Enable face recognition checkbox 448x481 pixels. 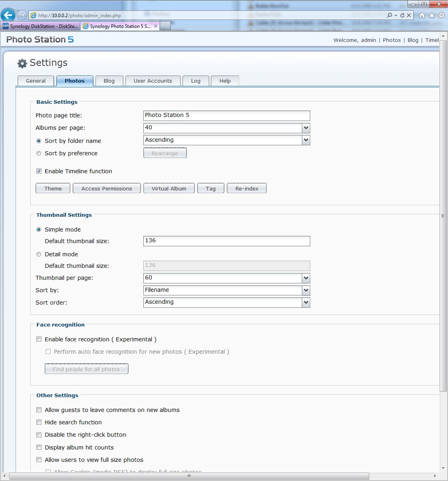[x=39, y=339]
